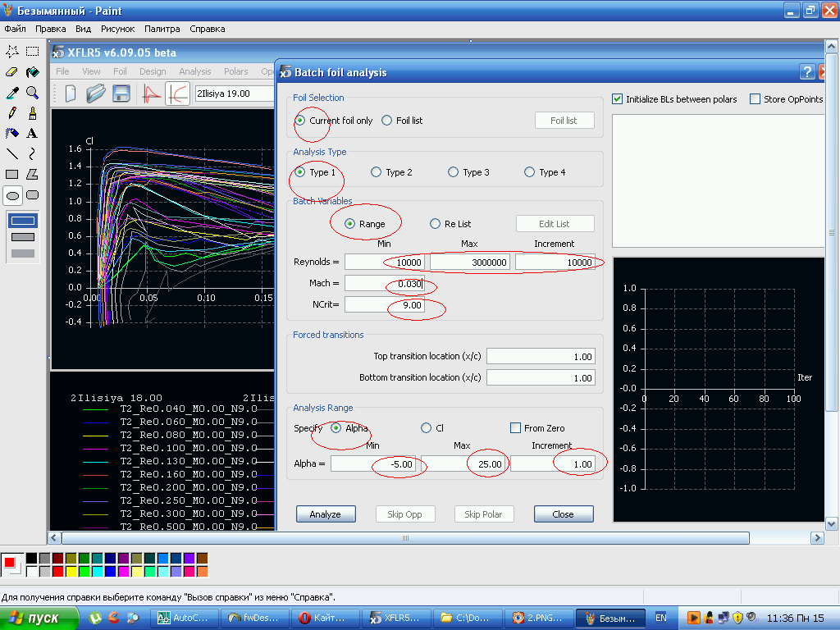Check the From Zero checkbox
The width and height of the screenshot is (840, 630).
point(515,428)
